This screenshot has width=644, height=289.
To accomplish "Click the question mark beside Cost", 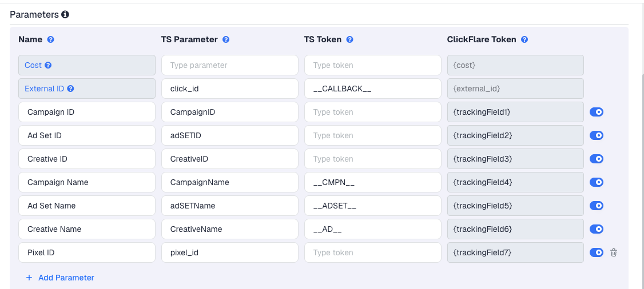I will [48, 65].
